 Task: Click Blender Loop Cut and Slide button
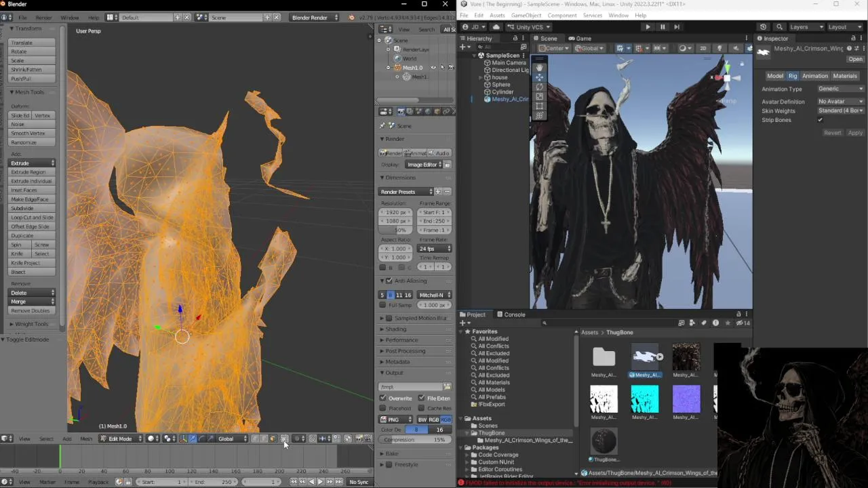[33, 218]
